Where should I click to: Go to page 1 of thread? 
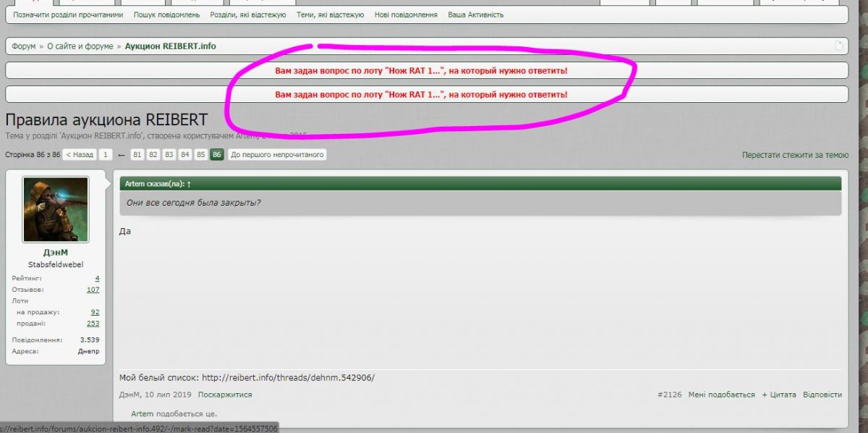[106, 155]
